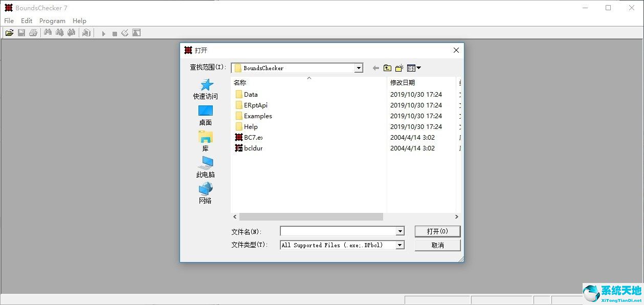Select 库 (Libraries) in places bar
This screenshot has height=305, width=644.
click(206, 141)
